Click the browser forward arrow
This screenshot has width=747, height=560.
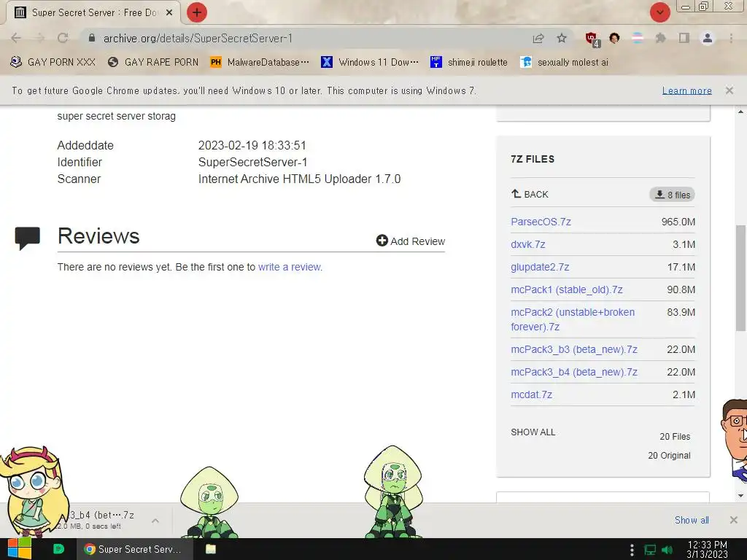point(39,38)
